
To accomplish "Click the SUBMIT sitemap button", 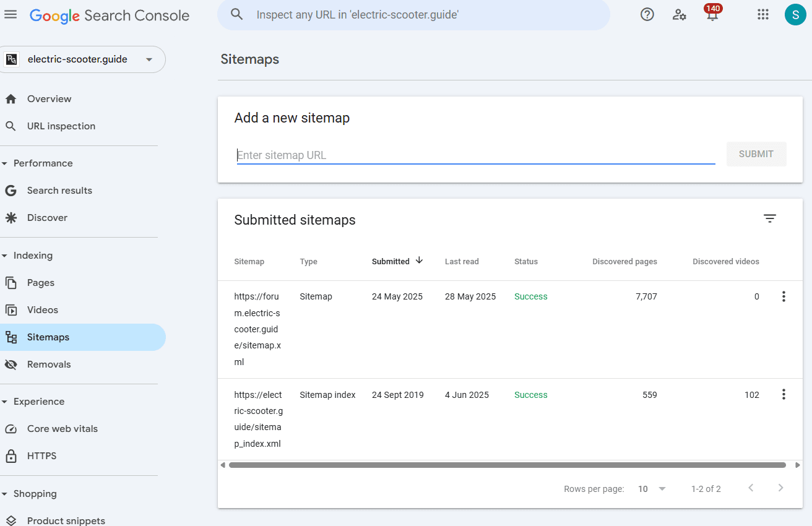I will point(756,154).
